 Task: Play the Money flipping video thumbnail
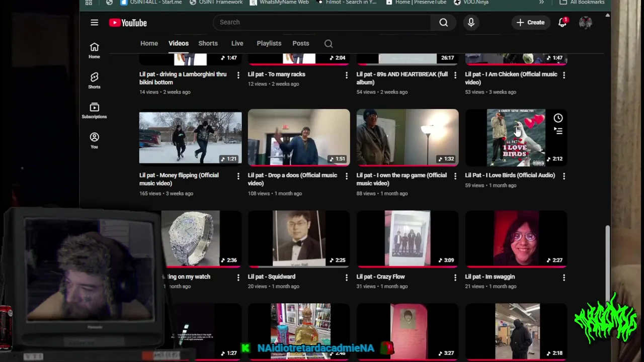pyautogui.click(x=190, y=137)
